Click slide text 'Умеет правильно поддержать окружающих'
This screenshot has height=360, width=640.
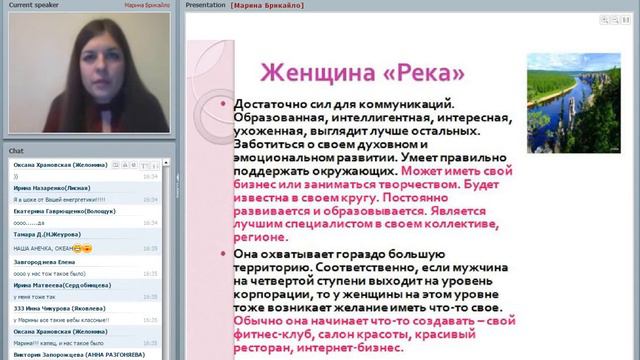click(x=370, y=164)
